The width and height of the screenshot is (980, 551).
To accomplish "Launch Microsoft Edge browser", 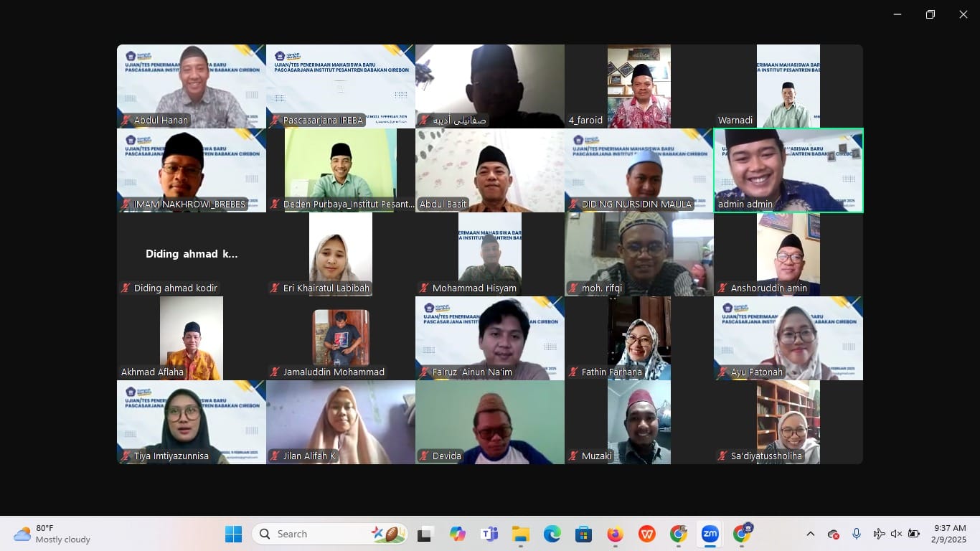I will tap(552, 534).
